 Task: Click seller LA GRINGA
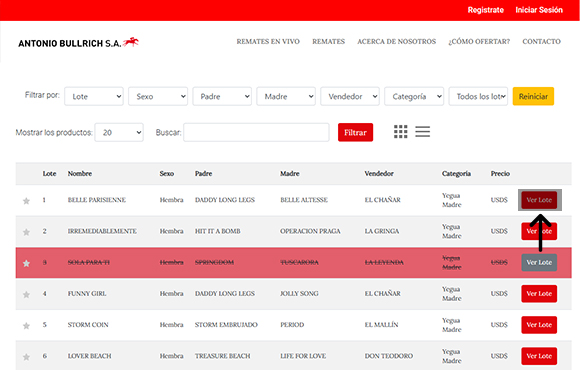(x=382, y=231)
